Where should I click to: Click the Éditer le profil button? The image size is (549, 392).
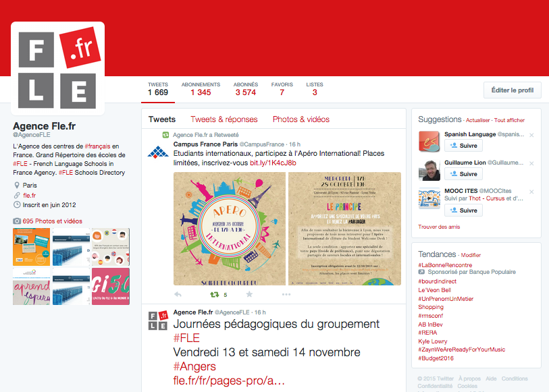tap(513, 90)
